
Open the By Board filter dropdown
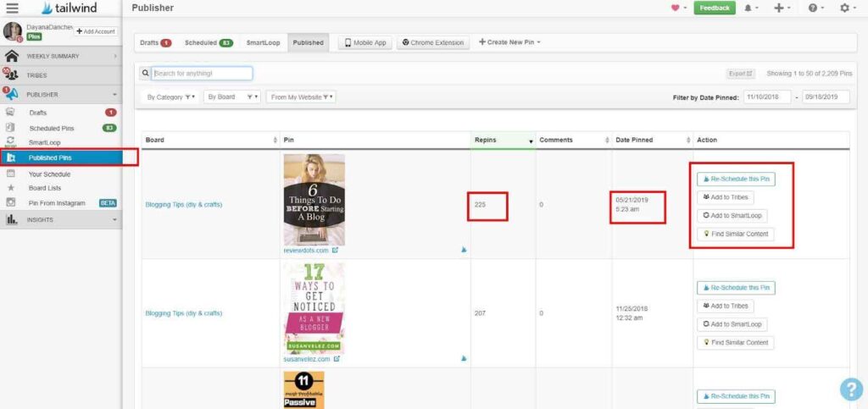tap(232, 97)
